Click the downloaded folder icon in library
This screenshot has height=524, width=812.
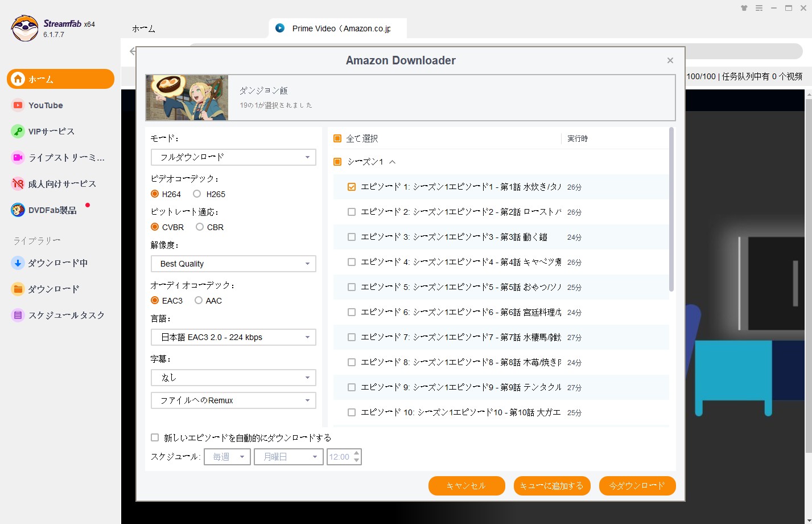tap(18, 289)
